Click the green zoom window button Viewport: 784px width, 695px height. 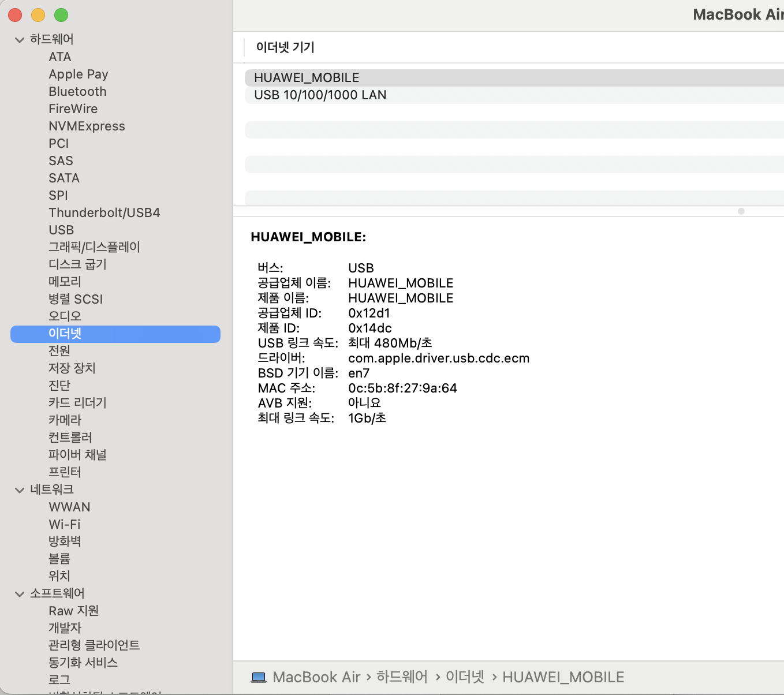[61, 15]
